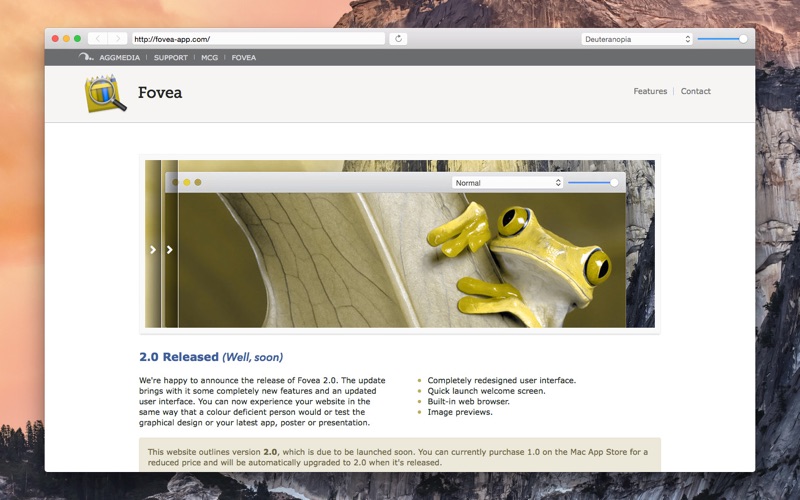This screenshot has height=500, width=800.
Task: Open the Normal dropdown in the preview image
Action: [x=507, y=183]
